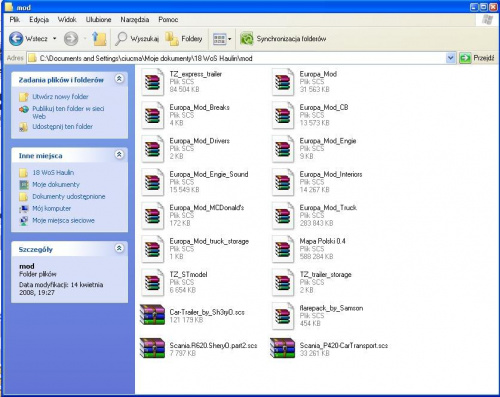Click the TZ_express_trailer file name text
The image size is (500, 397).
pyautogui.click(x=196, y=74)
